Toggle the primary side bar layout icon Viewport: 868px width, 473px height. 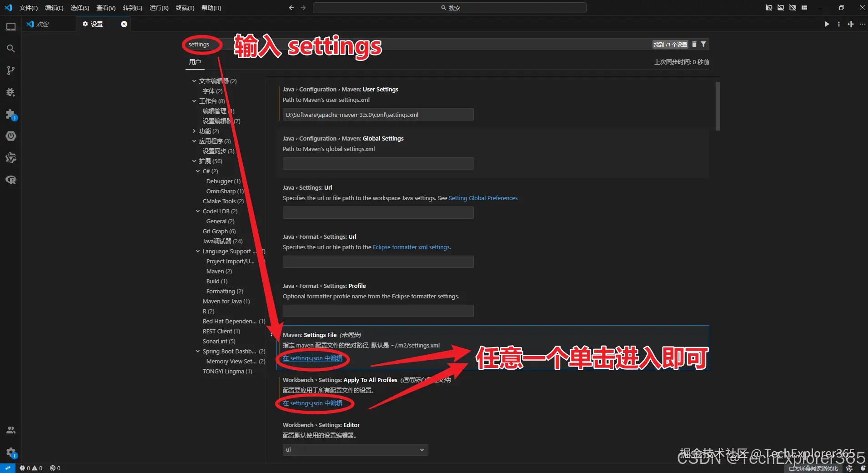pyautogui.click(x=769, y=8)
